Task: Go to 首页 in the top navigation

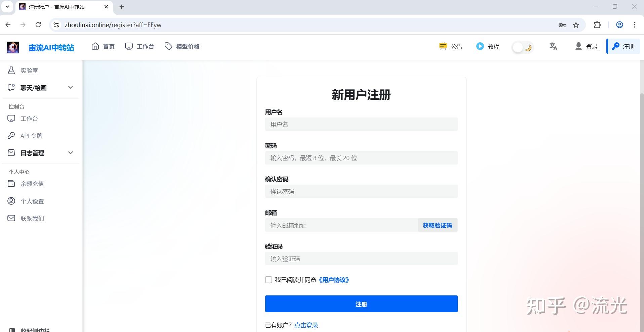Action: click(103, 46)
